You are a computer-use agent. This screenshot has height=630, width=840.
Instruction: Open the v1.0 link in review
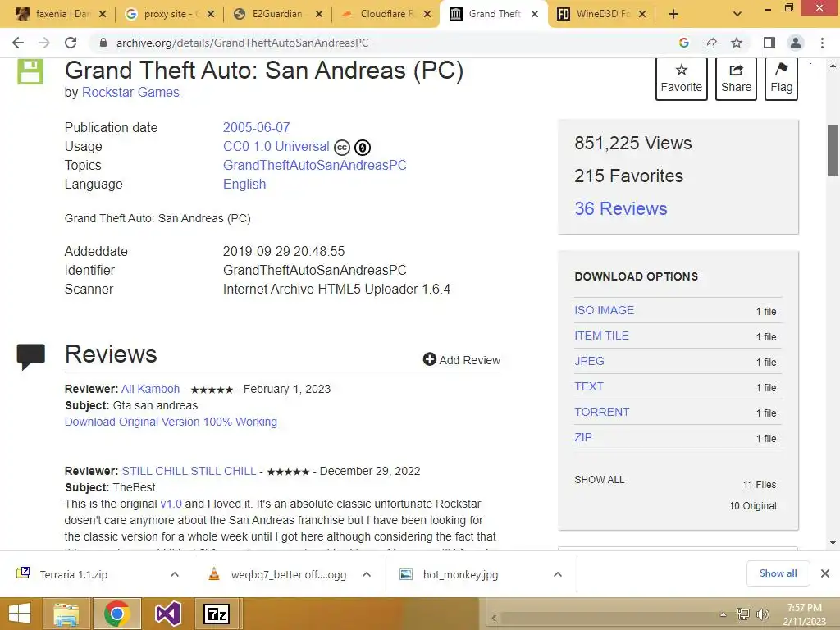point(171,504)
